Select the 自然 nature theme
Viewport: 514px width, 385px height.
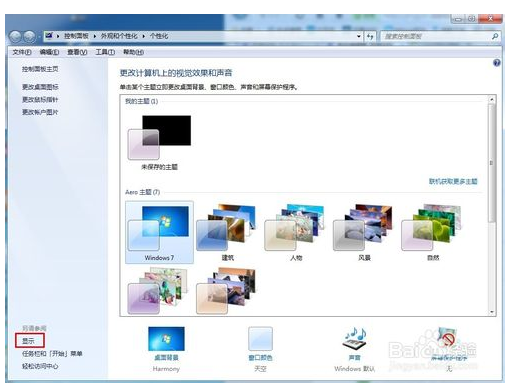pos(433,232)
